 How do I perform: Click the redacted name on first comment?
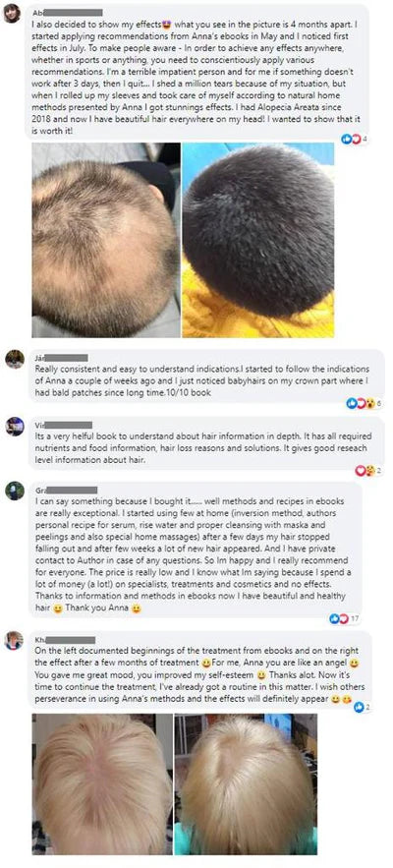click(68, 13)
